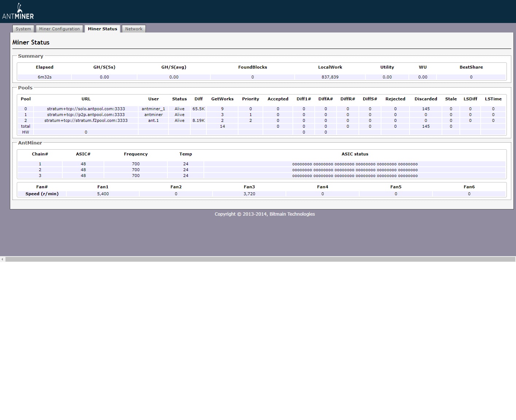Viewport: 516px width, 420px height.
Task: Click the ASIC status column header
Action: tap(355, 154)
